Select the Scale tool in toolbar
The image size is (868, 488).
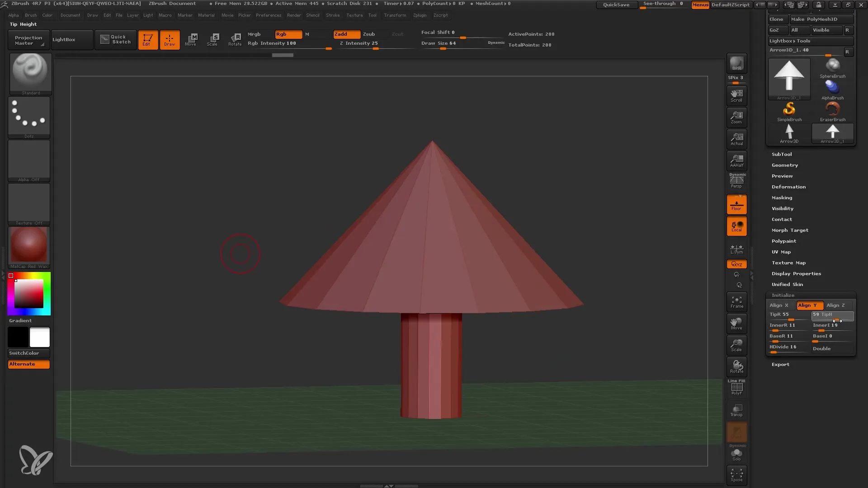coord(212,39)
